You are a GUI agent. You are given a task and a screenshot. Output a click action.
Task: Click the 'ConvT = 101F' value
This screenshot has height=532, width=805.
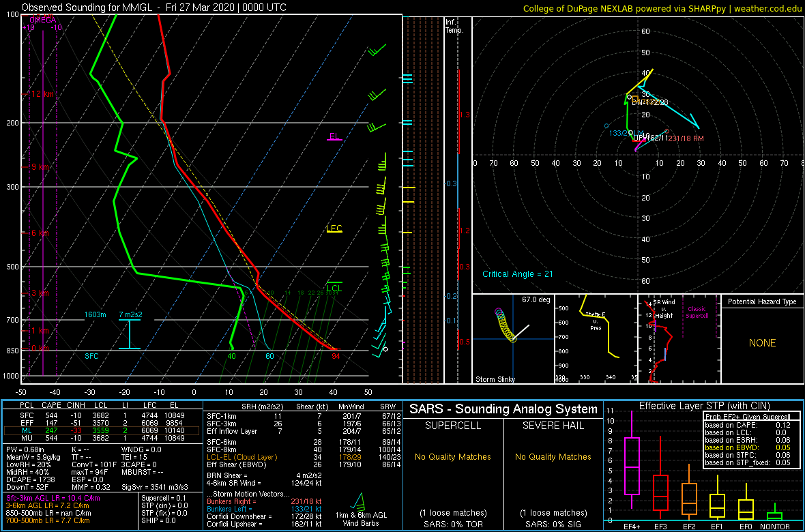pyautogui.click(x=95, y=464)
